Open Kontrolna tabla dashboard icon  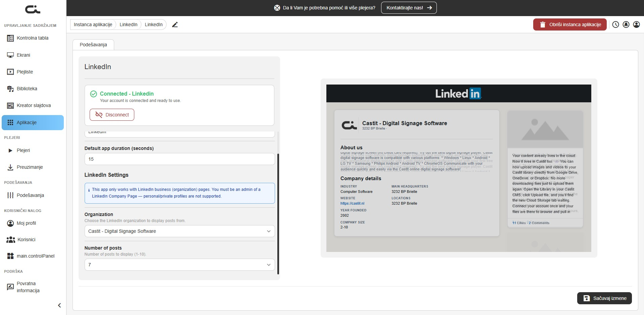tap(10, 38)
